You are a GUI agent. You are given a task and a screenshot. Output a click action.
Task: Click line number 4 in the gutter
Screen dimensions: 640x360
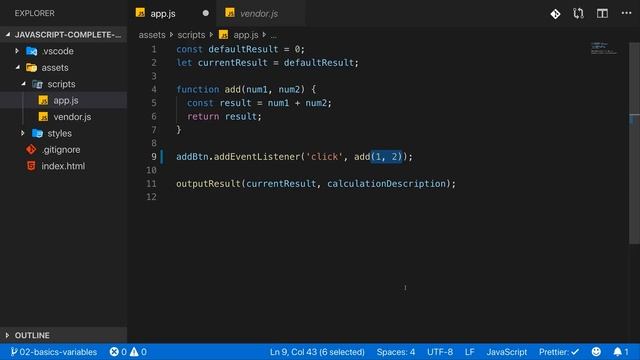pyautogui.click(x=153, y=89)
